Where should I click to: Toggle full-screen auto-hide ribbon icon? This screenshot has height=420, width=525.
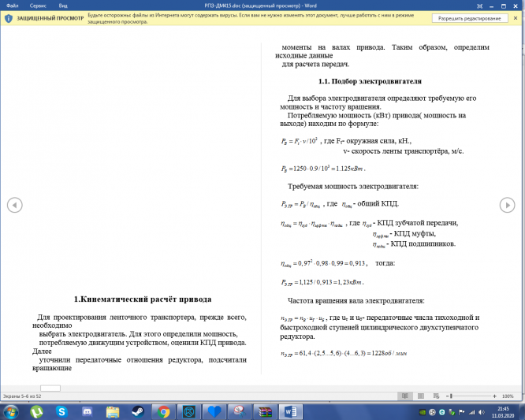tap(479, 6)
